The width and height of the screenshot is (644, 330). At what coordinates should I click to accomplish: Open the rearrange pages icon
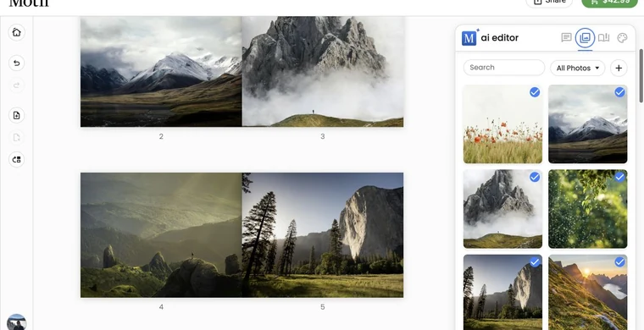pos(16,159)
